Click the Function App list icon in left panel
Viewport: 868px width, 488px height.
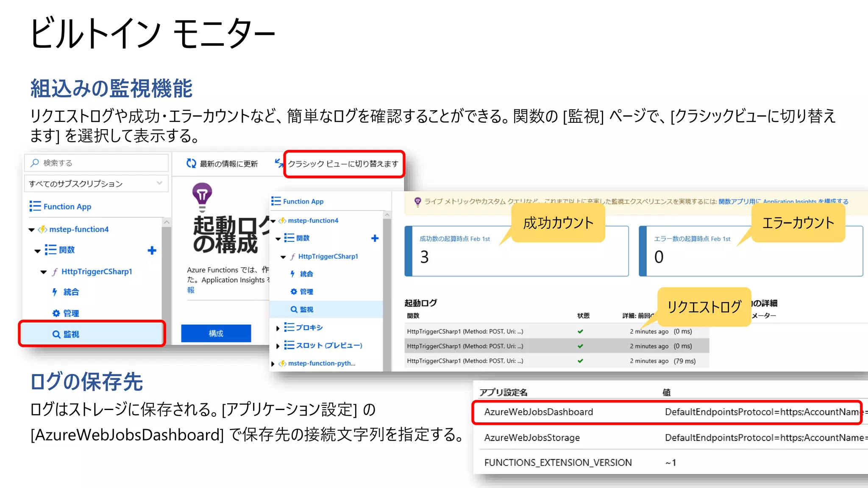pos(35,206)
